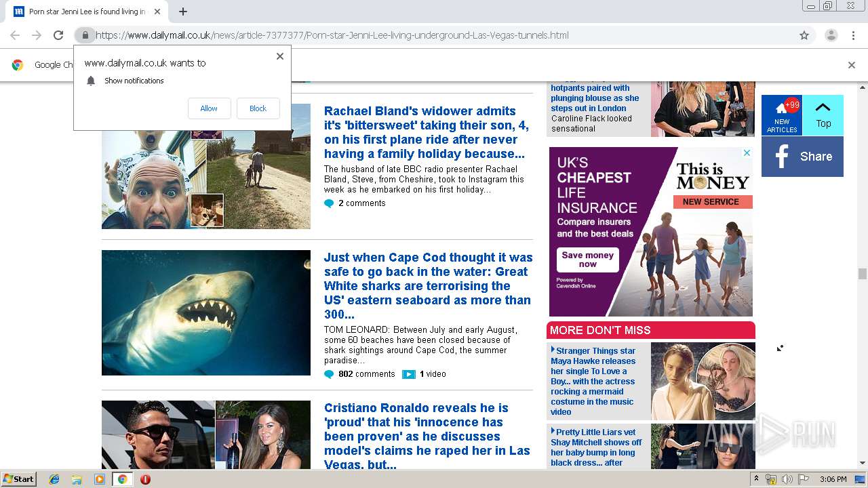Open the New Articles home button

[x=782, y=115]
